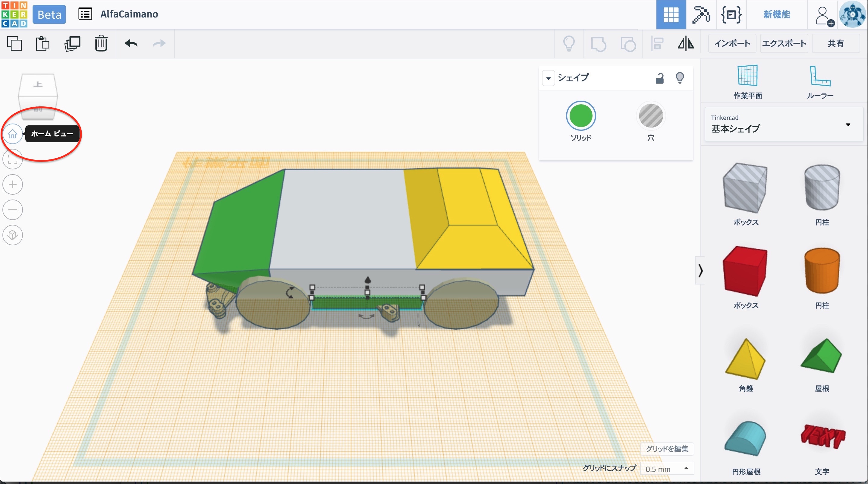This screenshot has height=484, width=868.
Task: Switch to orthographic view cube icon
Action: [x=12, y=235]
